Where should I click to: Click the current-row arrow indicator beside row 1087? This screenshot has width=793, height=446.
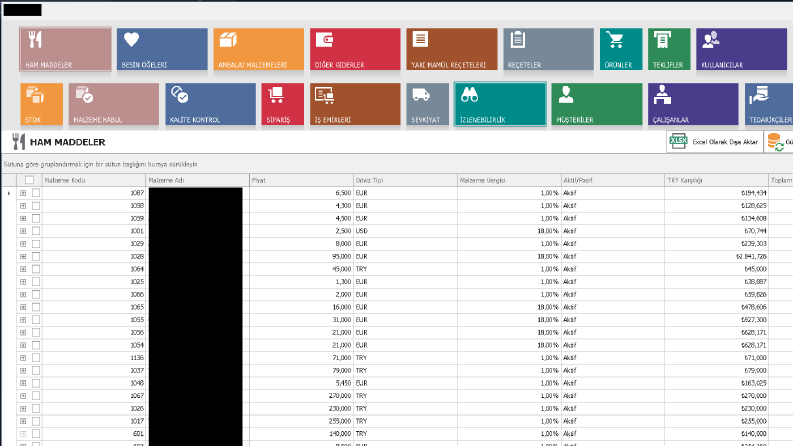pyautogui.click(x=9, y=193)
